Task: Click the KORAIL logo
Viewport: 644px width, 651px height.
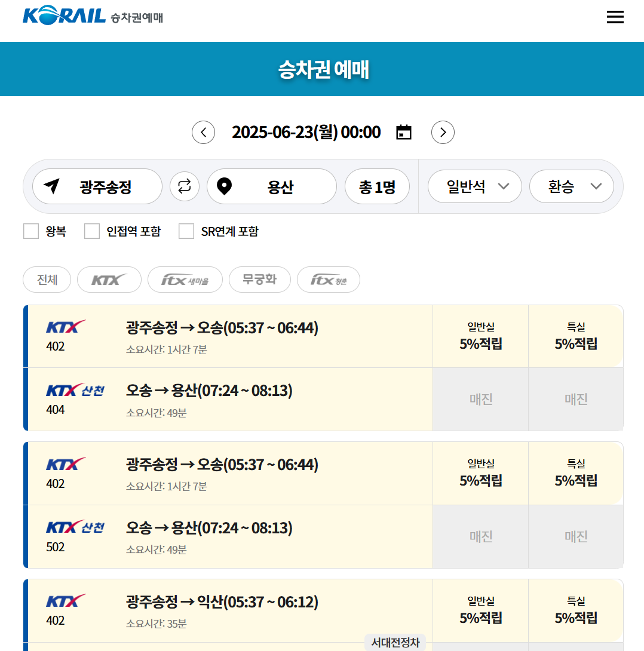Action: click(64, 16)
